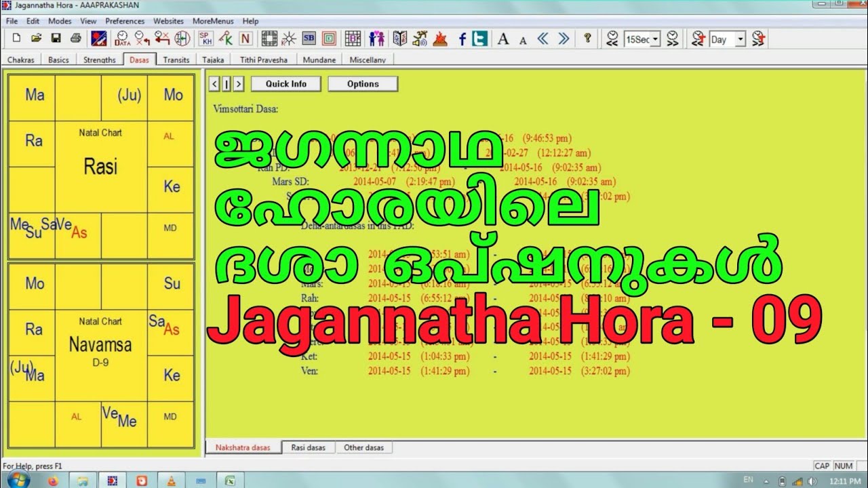Switch to the Chakras tab
This screenshot has width=868, height=488.
coord(21,60)
